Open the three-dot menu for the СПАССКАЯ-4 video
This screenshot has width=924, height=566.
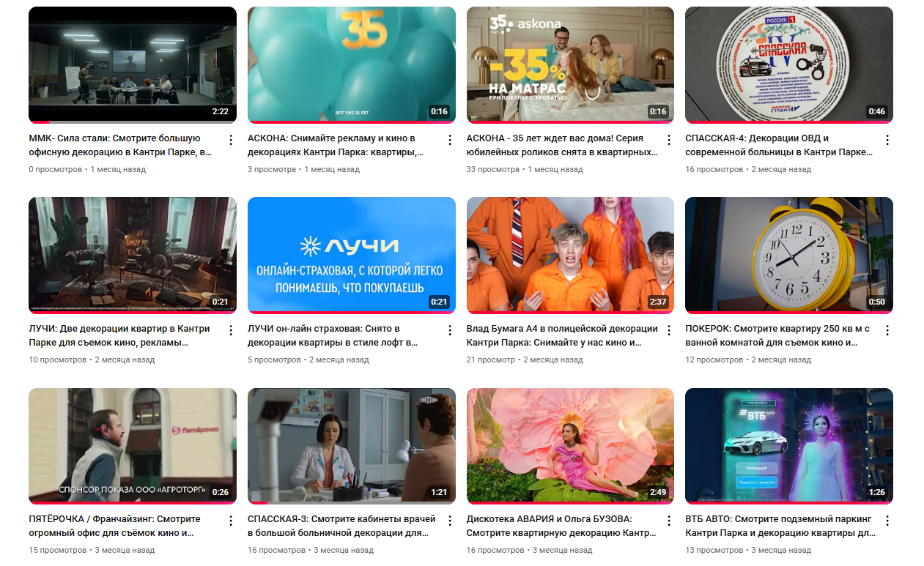point(887,140)
